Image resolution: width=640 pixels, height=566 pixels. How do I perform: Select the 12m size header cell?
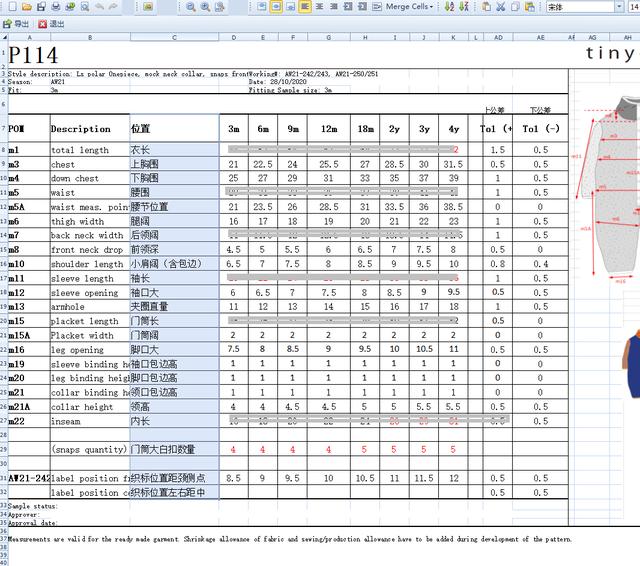329,129
